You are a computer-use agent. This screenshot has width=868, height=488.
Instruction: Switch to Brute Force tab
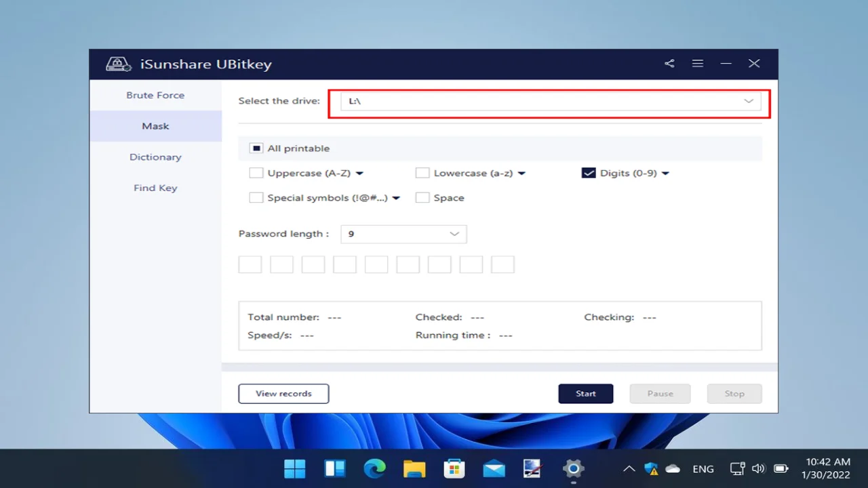[x=155, y=96]
